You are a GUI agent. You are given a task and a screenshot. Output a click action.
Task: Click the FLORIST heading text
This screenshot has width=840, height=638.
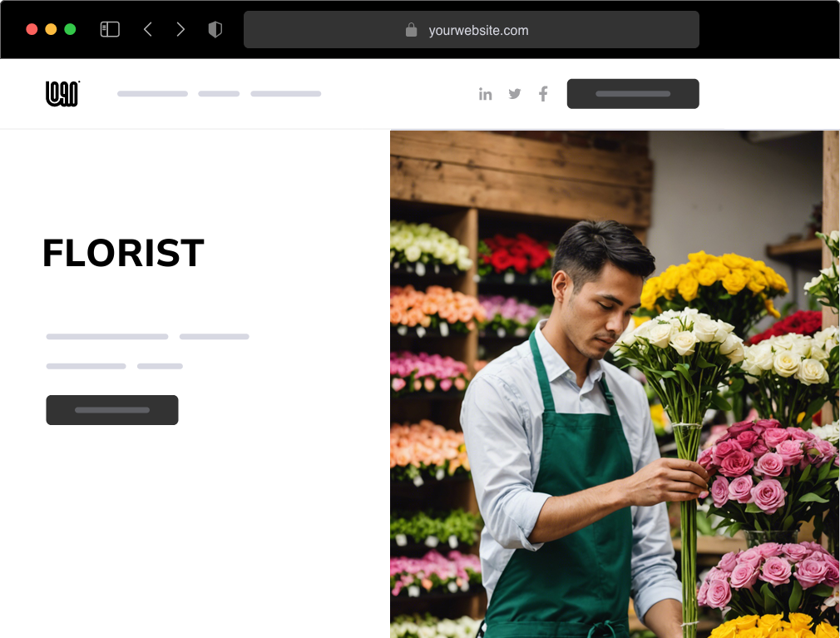point(123,253)
